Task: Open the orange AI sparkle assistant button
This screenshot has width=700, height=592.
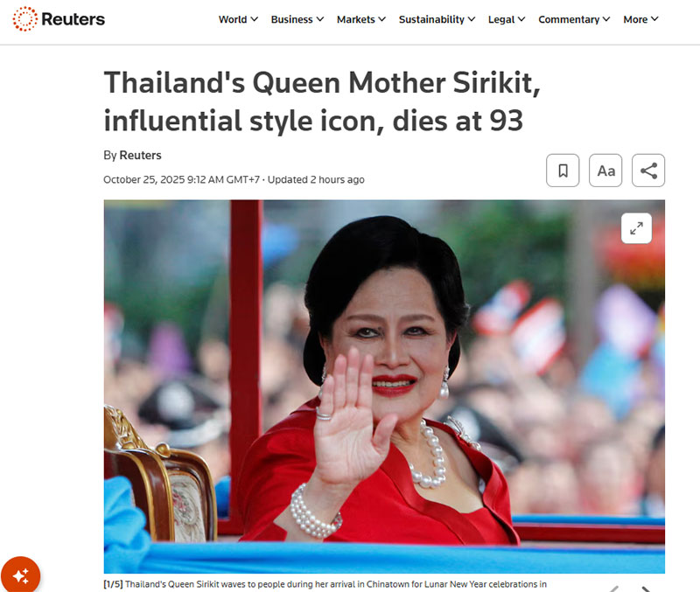Action: (20, 575)
